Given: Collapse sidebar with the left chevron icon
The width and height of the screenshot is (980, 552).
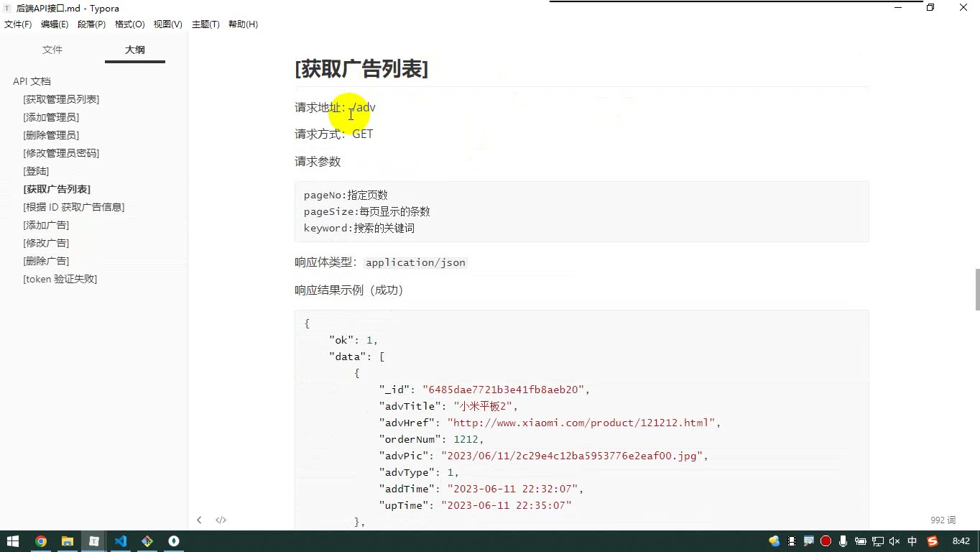Looking at the screenshot, I should pyautogui.click(x=199, y=520).
